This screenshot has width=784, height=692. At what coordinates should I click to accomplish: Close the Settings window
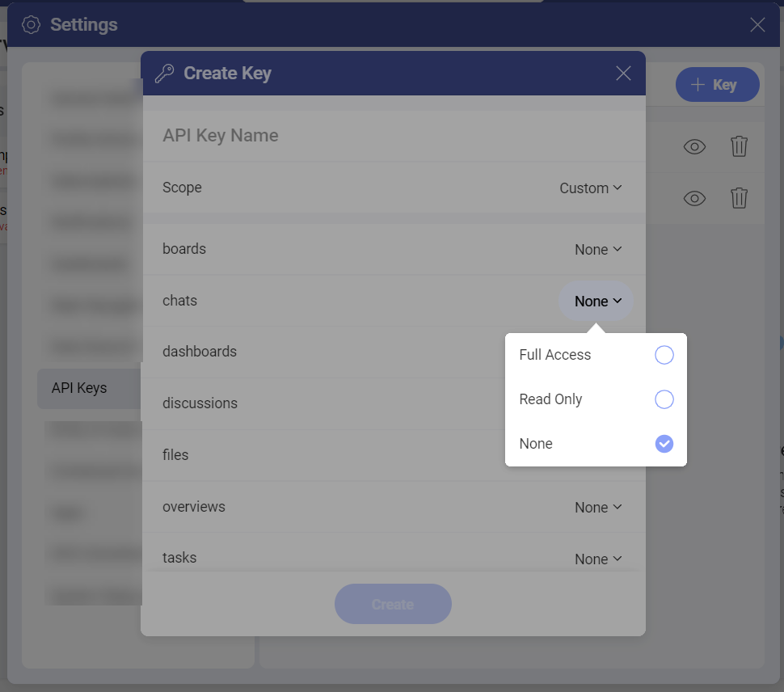tap(757, 24)
